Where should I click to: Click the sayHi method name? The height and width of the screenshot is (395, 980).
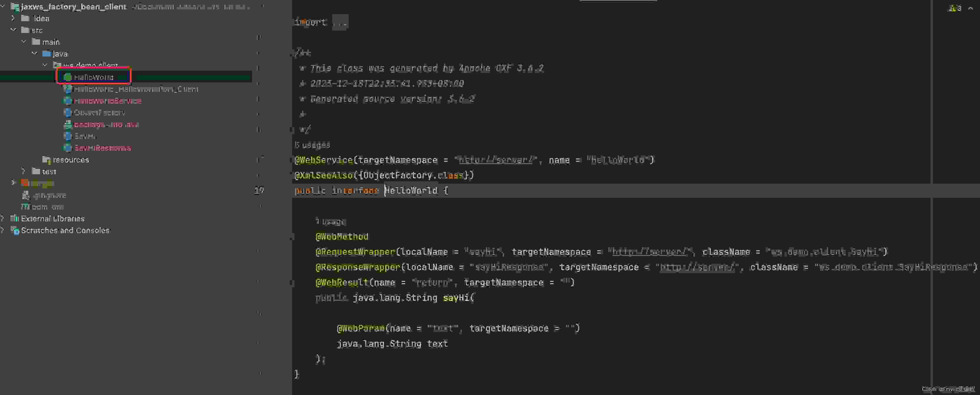click(x=456, y=298)
